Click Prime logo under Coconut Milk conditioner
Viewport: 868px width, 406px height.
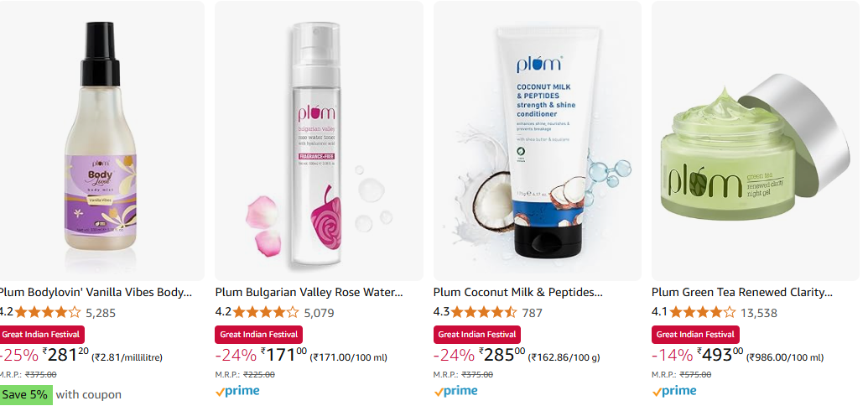click(455, 391)
